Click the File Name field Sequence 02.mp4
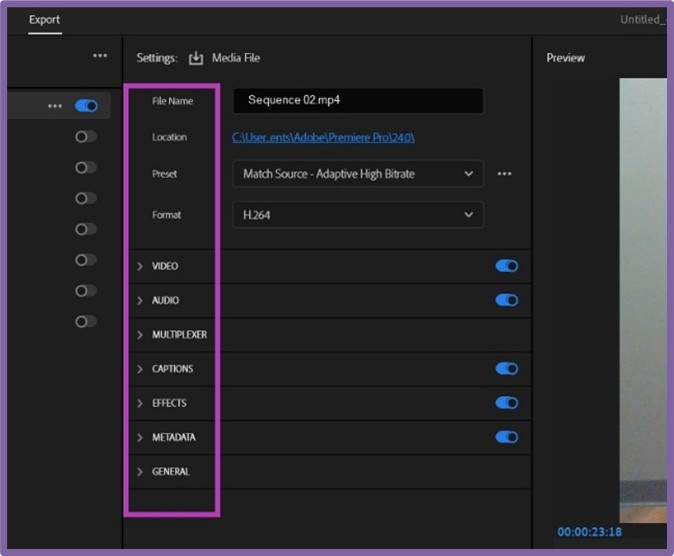Screen dimensions: 674x556 [x=358, y=101]
